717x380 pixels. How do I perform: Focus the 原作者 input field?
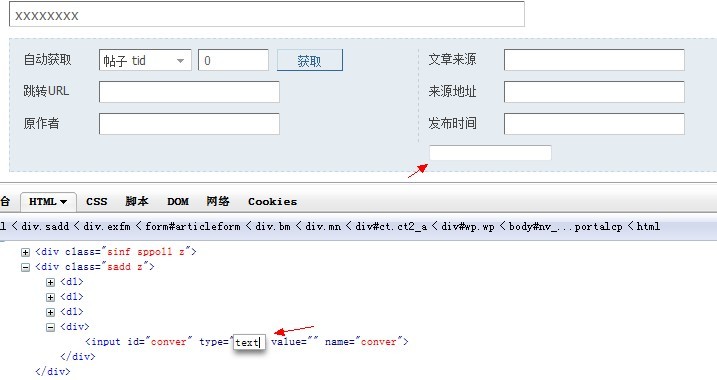(189, 124)
